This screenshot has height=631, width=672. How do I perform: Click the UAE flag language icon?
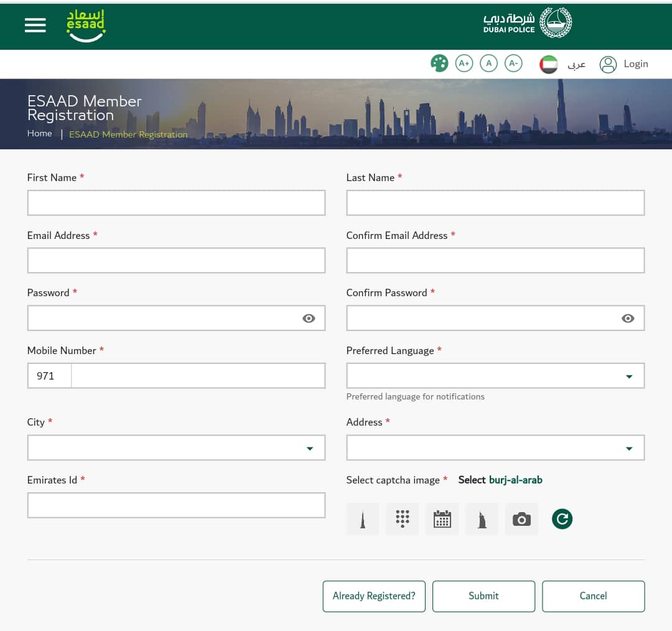(549, 64)
